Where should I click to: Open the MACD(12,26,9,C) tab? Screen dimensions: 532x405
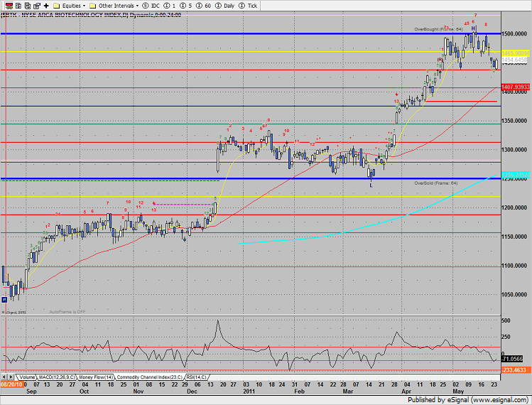(x=57, y=377)
